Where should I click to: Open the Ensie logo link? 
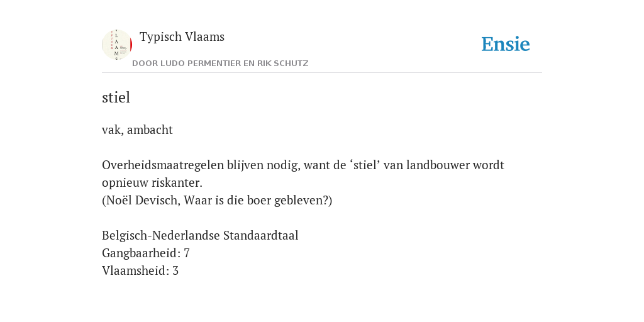506,44
